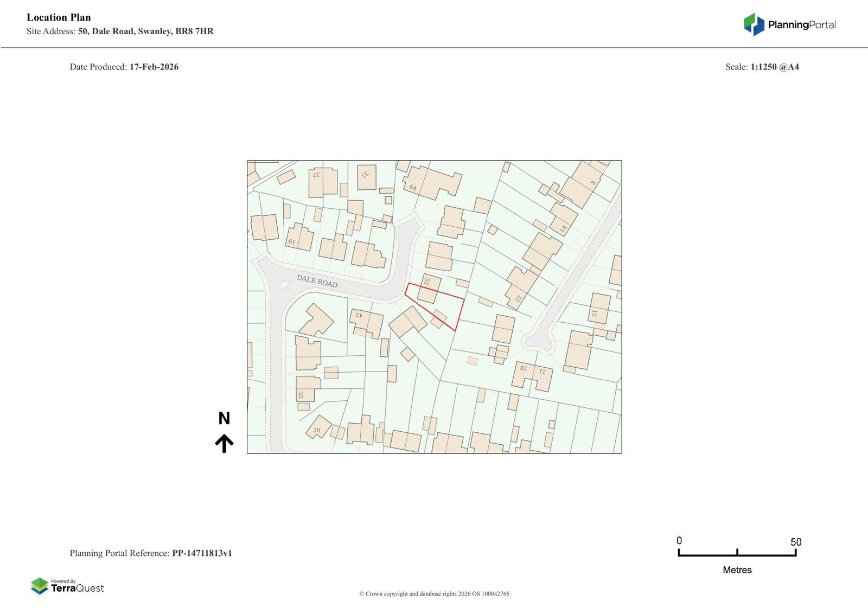Click the scale bar line
The height and width of the screenshot is (614, 868).
click(x=737, y=554)
